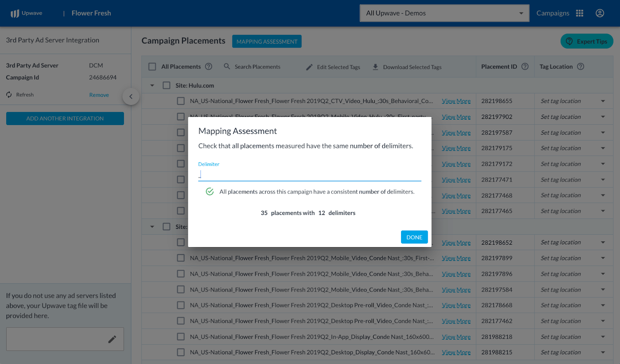Check placement row checkbox for 281988218

pos(181,337)
